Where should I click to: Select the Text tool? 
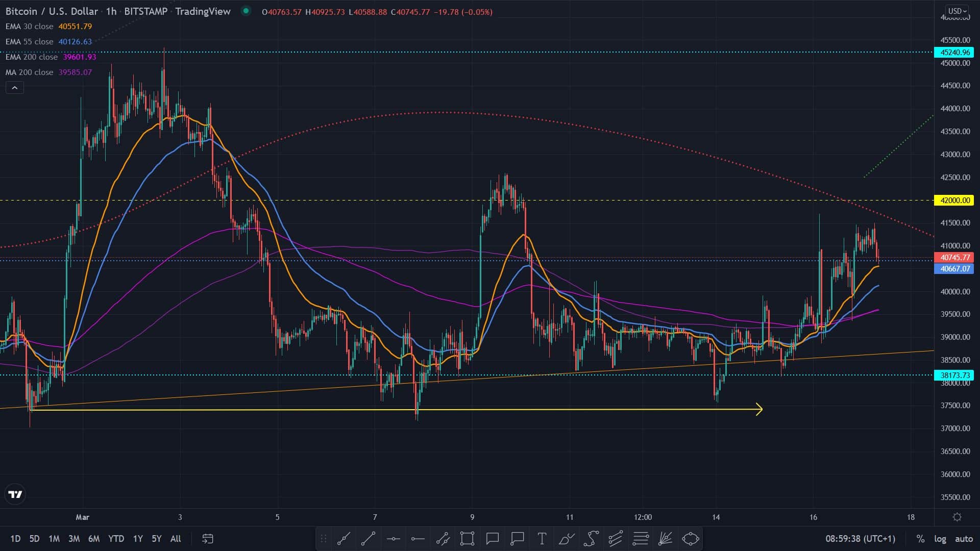point(542,538)
